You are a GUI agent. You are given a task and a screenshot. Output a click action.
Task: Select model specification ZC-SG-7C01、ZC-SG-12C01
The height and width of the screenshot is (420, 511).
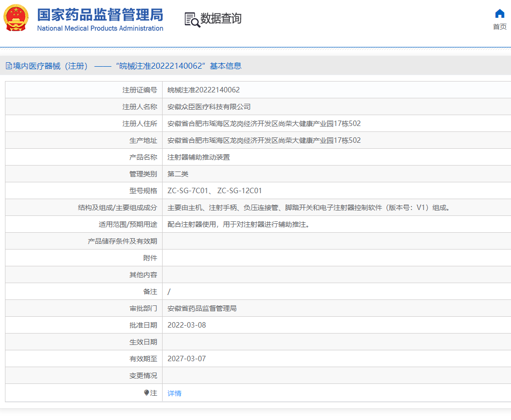click(x=215, y=191)
